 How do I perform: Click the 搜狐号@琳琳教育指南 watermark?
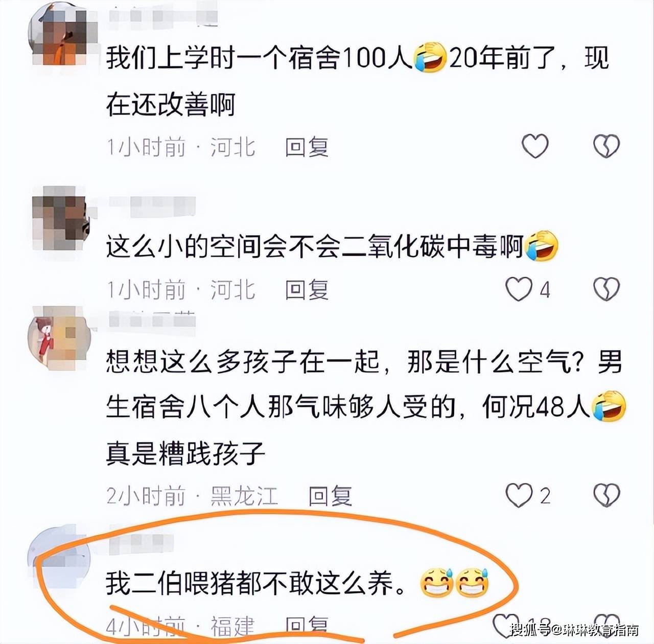point(574,630)
